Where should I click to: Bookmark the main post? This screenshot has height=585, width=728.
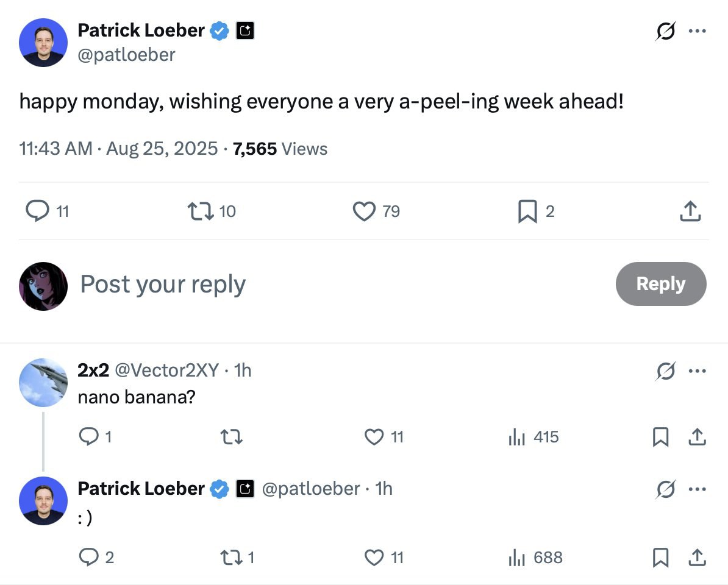526,211
